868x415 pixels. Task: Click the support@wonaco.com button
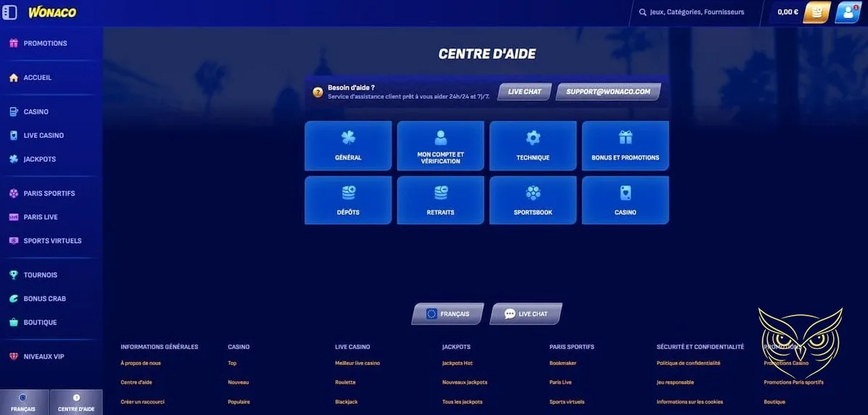pyautogui.click(x=608, y=92)
